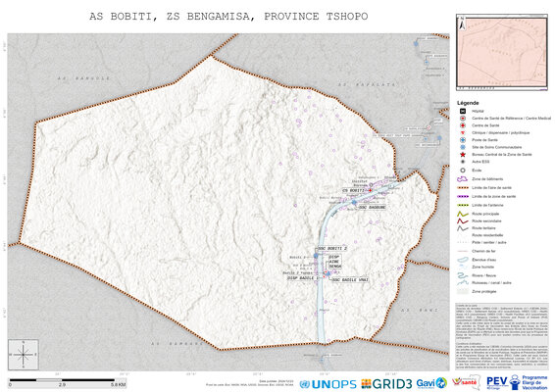
Task: Click the Route principale legend line symbol
Action: click(462, 214)
